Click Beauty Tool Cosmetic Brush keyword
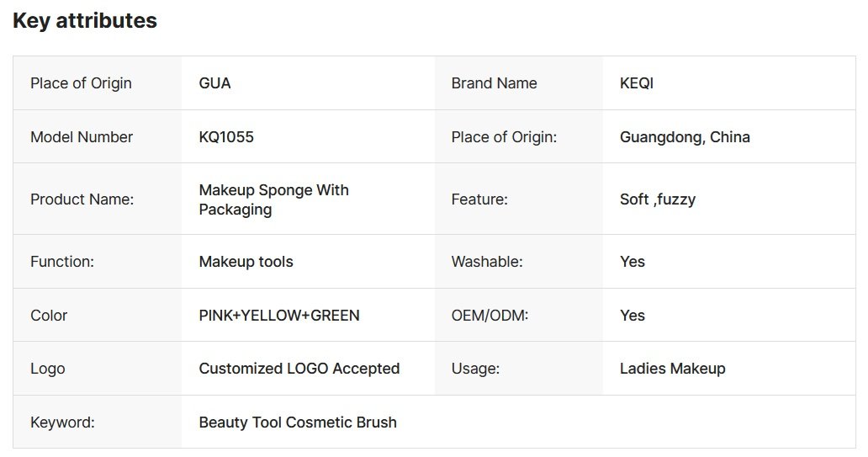Image resolution: width=868 pixels, height=457 pixels. click(298, 422)
